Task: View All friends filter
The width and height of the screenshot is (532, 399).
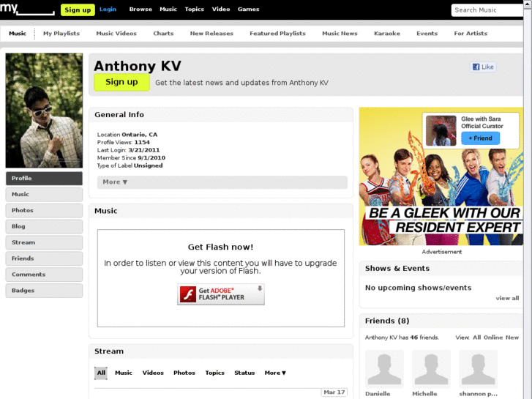Action: [x=476, y=338]
